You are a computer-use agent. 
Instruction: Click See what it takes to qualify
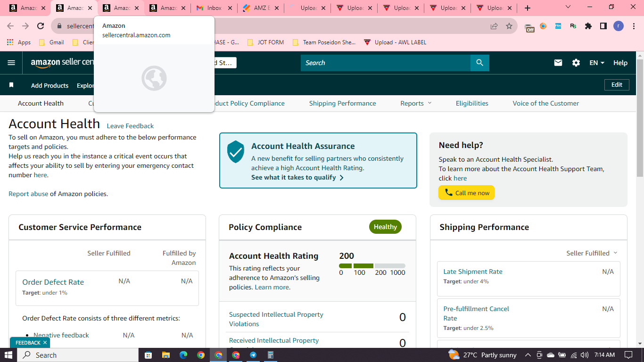pos(297,178)
